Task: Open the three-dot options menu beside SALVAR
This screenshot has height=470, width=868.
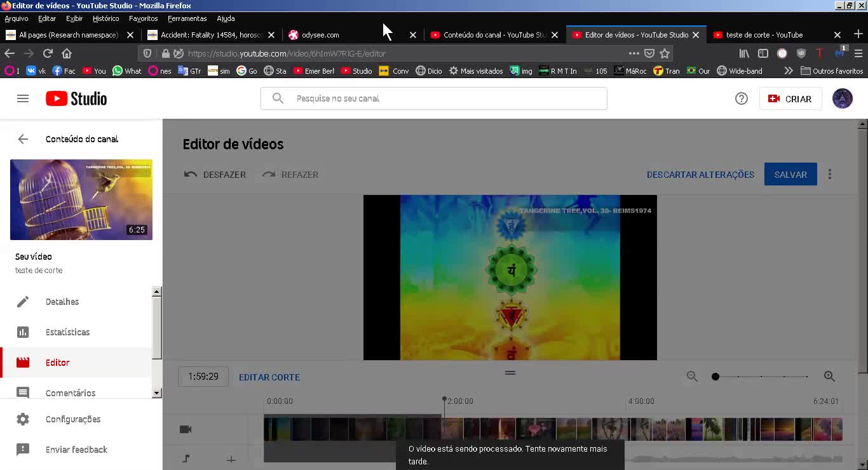Action: (830, 174)
